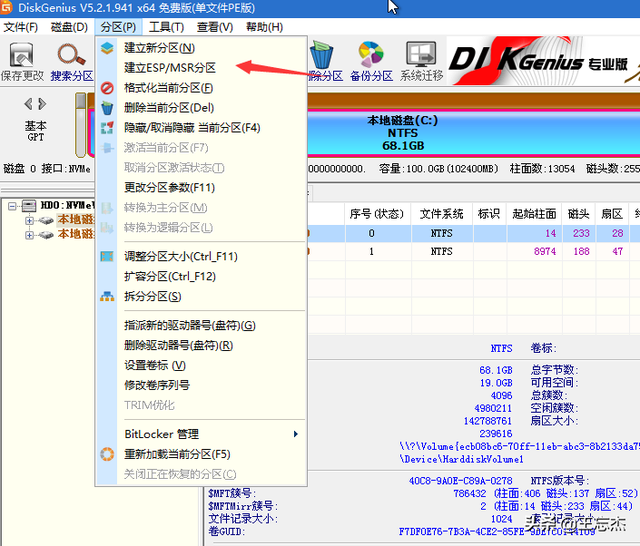Open the 查看(V) menu

tap(215, 27)
